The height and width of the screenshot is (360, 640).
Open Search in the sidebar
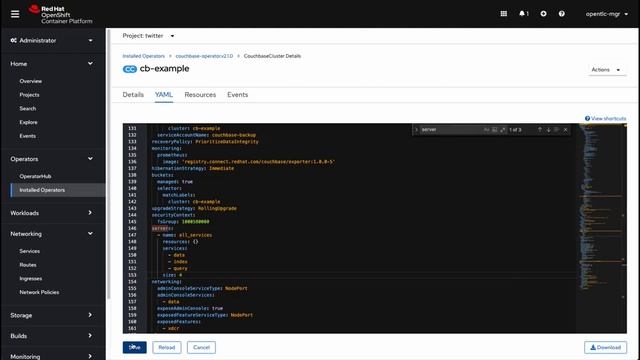(28, 109)
